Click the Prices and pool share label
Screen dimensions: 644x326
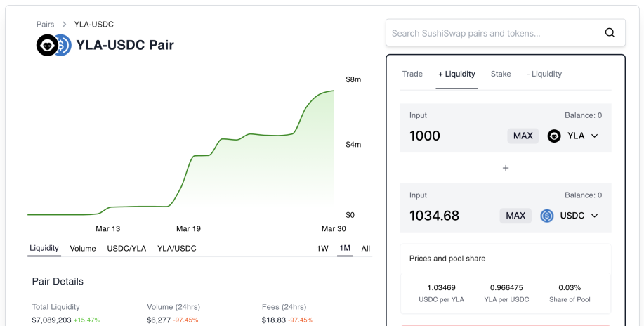(447, 258)
